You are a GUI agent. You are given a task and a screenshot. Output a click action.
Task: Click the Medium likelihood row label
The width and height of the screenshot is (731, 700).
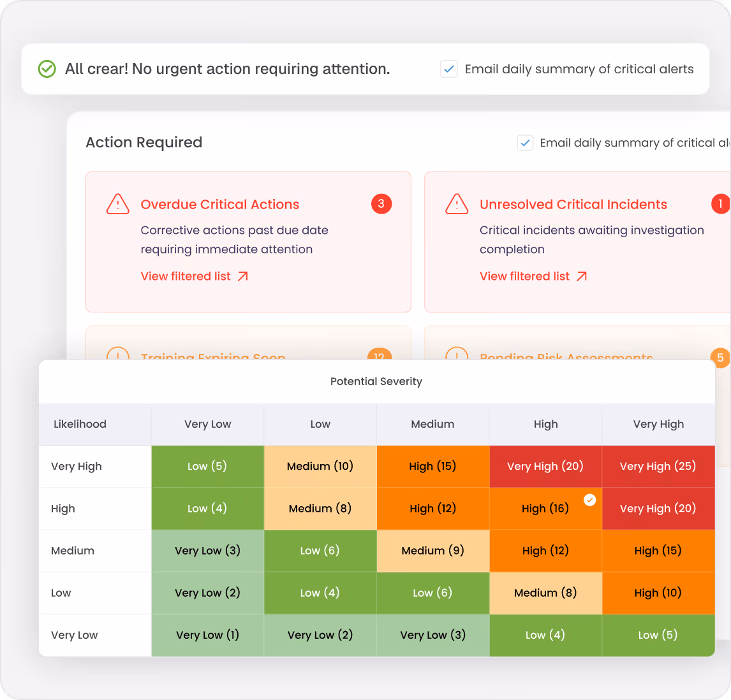(x=73, y=551)
